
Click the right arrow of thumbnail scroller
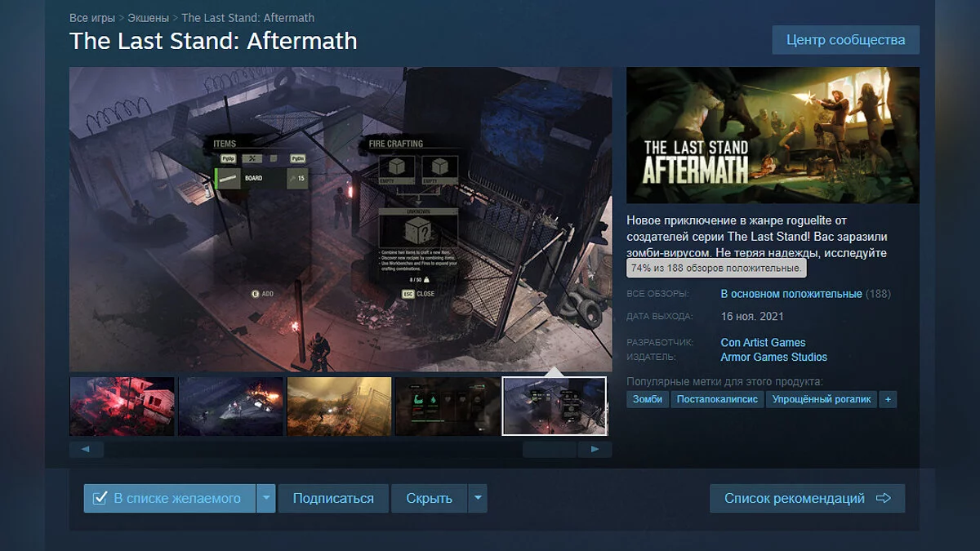click(x=595, y=449)
